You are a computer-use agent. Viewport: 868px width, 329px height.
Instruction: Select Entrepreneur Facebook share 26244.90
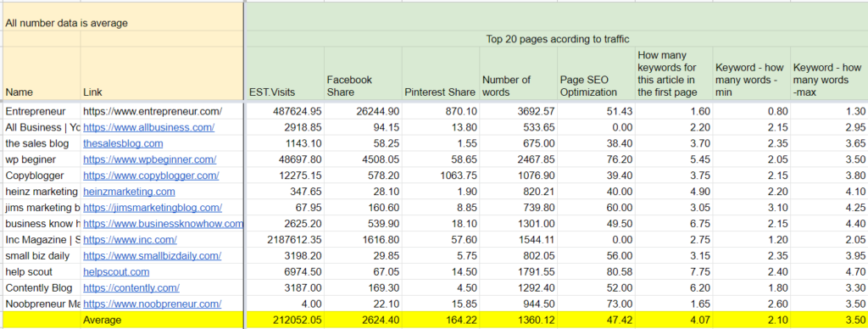point(363,111)
